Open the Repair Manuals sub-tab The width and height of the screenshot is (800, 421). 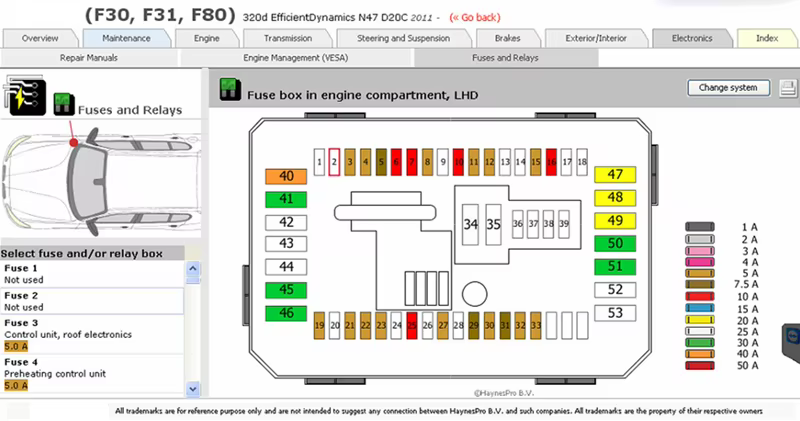click(89, 58)
